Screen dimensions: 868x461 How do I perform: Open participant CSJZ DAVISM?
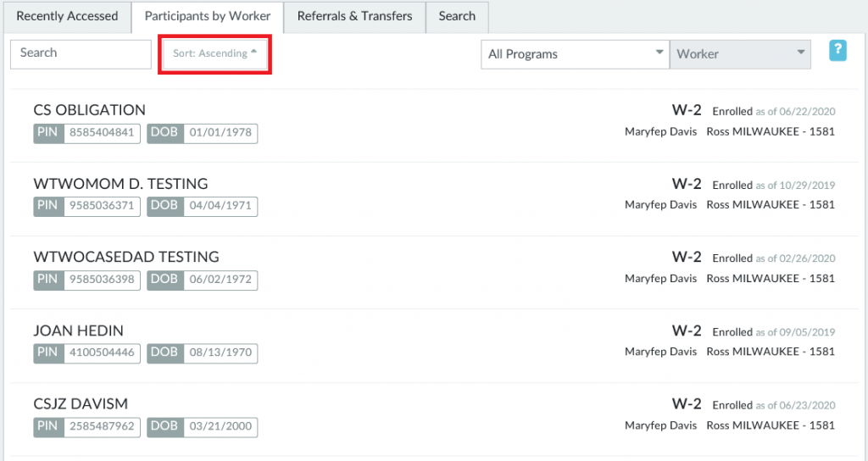[x=81, y=404]
